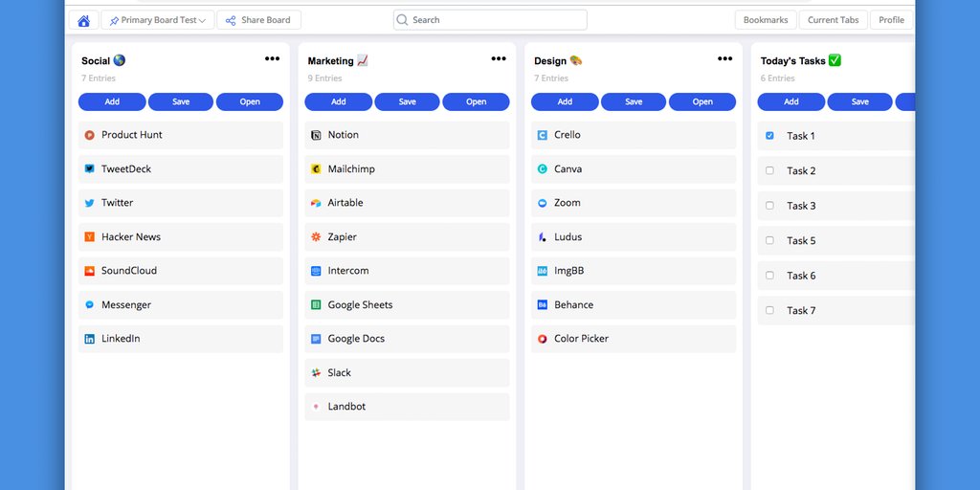Image resolution: width=980 pixels, height=490 pixels.
Task: Add an entry to Marketing column
Action: point(338,101)
